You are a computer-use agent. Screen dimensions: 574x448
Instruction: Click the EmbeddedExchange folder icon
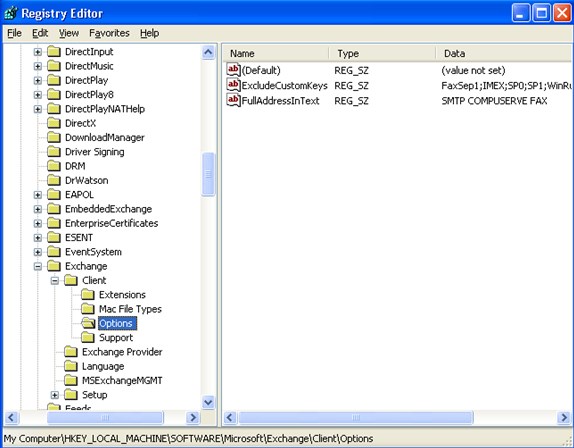pyautogui.click(x=54, y=209)
